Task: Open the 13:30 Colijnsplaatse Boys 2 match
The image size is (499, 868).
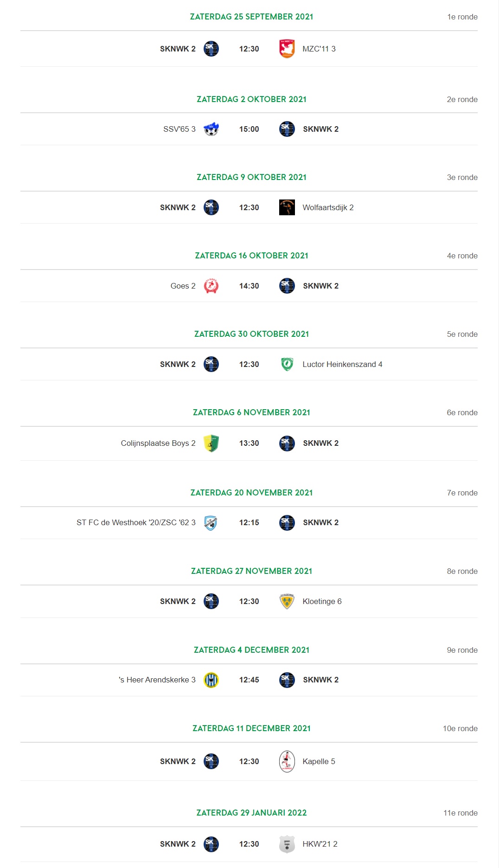Action: click(249, 443)
